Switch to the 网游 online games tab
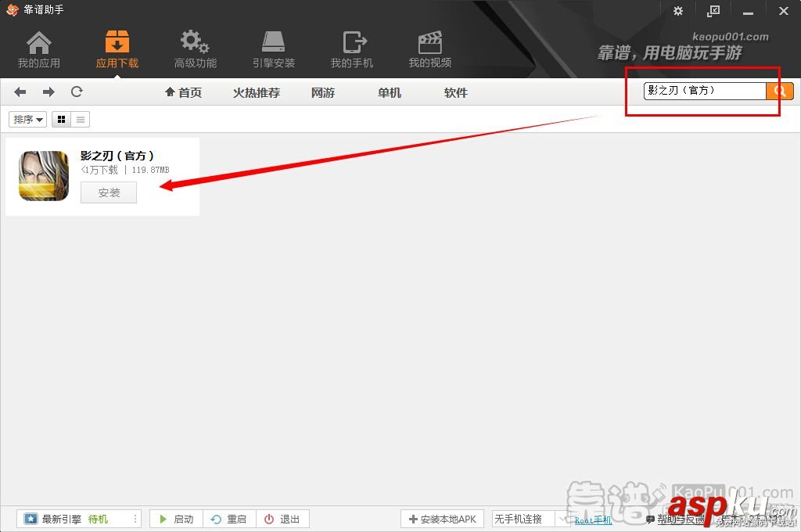Image resolution: width=801 pixels, height=532 pixels. click(322, 92)
